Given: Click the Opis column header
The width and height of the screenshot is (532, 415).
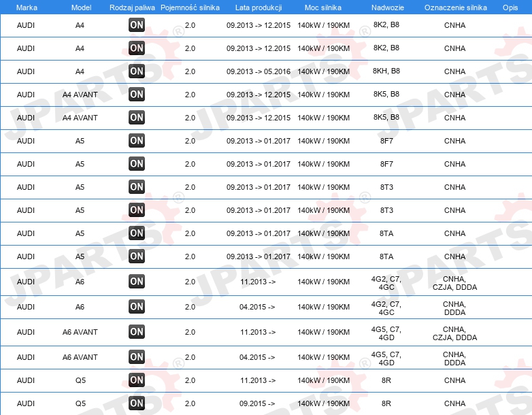Looking at the screenshot, I should click(510, 7).
